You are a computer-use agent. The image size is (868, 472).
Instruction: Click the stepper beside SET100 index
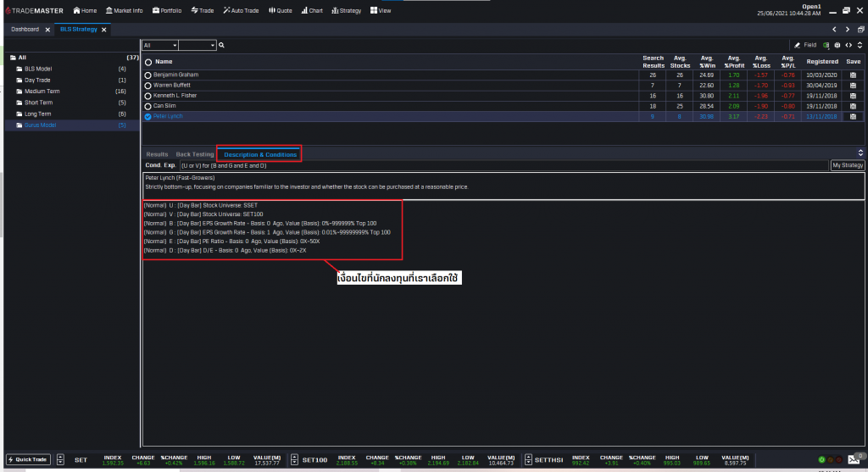pos(294,459)
